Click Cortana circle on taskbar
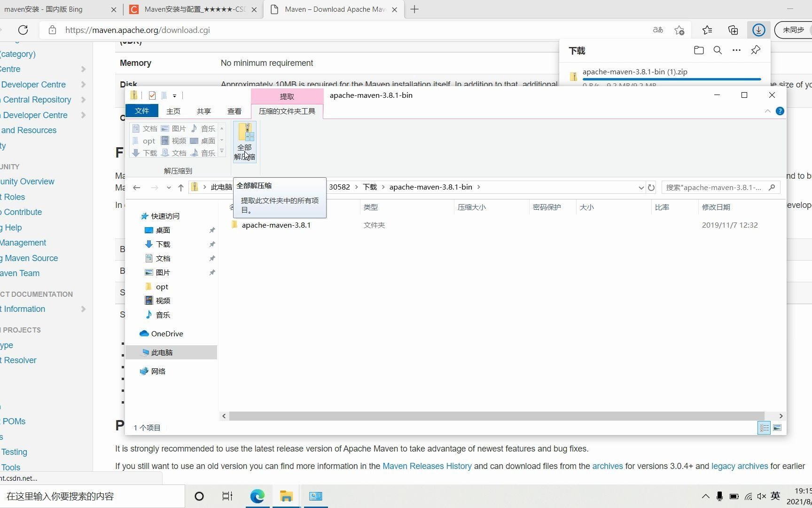 pyautogui.click(x=199, y=496)
